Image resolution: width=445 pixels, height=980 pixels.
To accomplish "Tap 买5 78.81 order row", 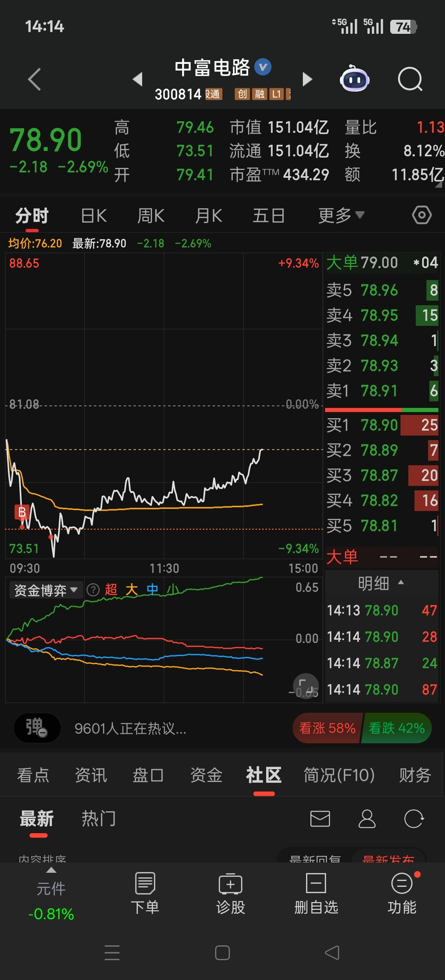I will 382,525.
